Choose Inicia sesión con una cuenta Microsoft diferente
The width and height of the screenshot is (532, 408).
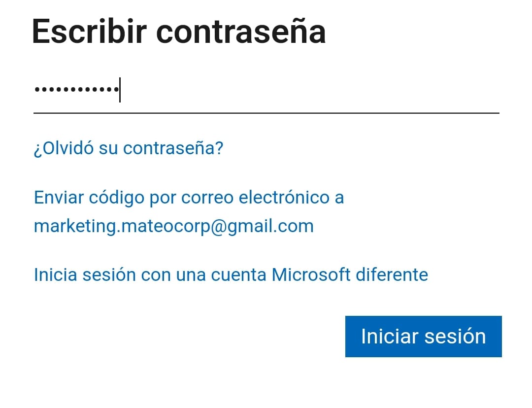[x=231, y=274]
